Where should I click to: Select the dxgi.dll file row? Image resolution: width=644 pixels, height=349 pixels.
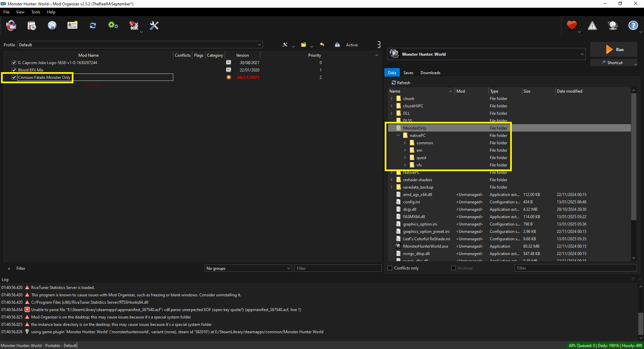[509, 209]
